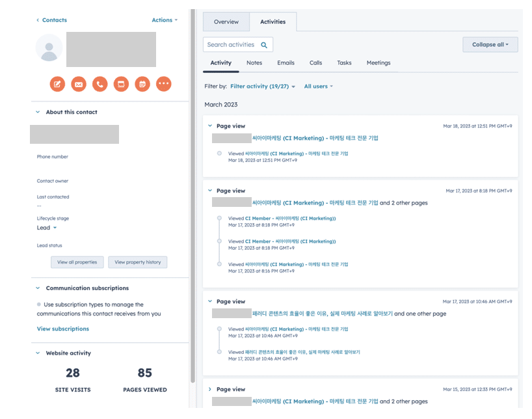Image resolution: width=532 pixels, height=419 pixels.
Task: Collapse the Mar 17 8:18 PM Page view card
Action: pos(210,191)
